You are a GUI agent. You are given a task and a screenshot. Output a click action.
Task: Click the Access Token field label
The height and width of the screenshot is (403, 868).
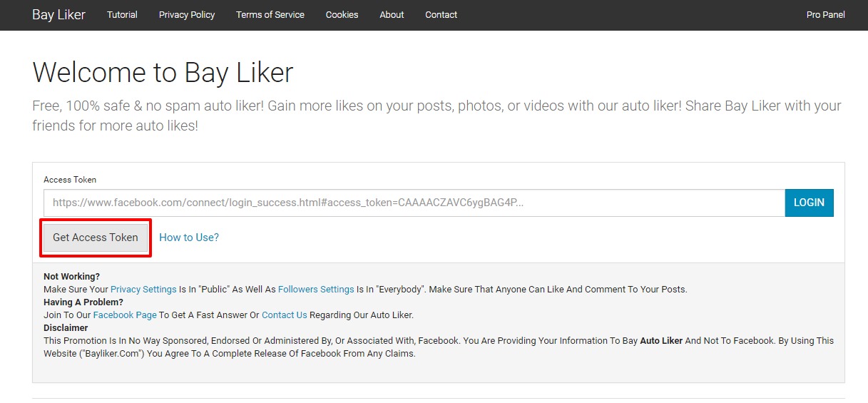70,180
